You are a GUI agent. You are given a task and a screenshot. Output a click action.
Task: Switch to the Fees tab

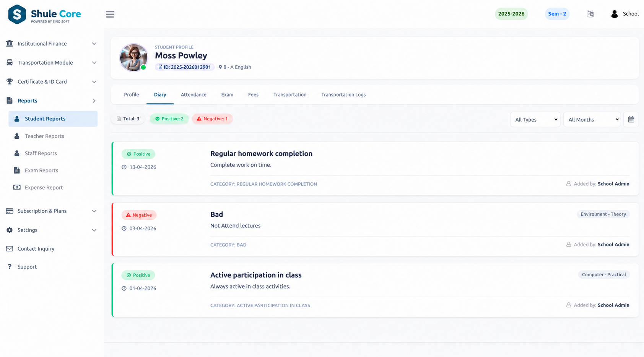[x=253, y=95]
